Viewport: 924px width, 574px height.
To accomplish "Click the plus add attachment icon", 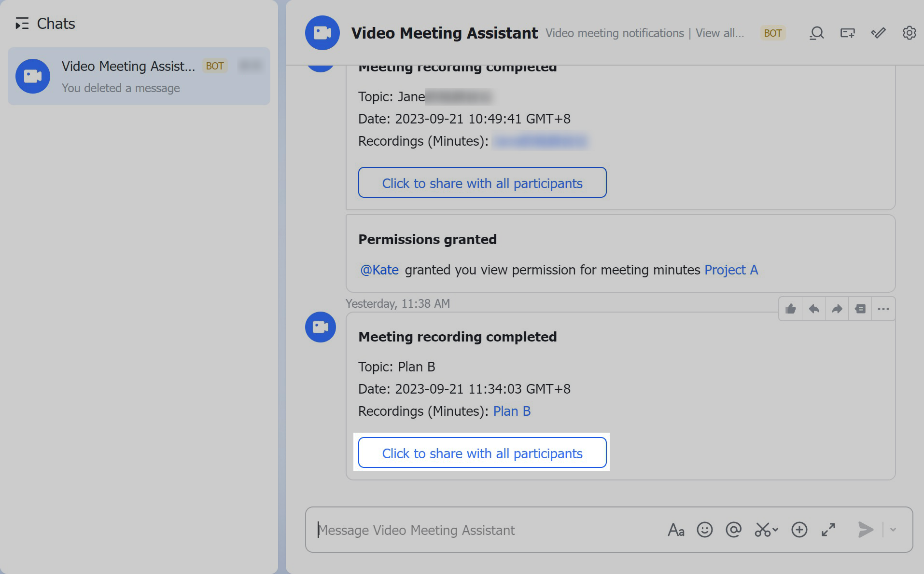I will tap(799, 530).
